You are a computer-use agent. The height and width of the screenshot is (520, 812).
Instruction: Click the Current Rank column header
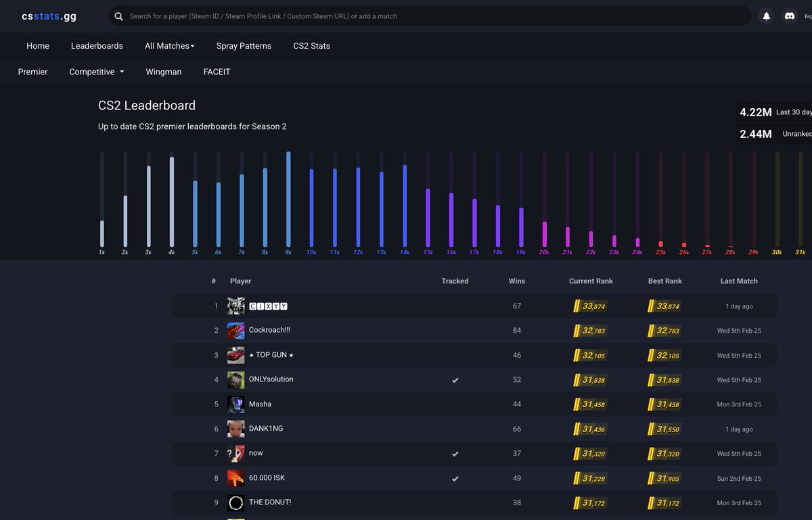point(591,281)
